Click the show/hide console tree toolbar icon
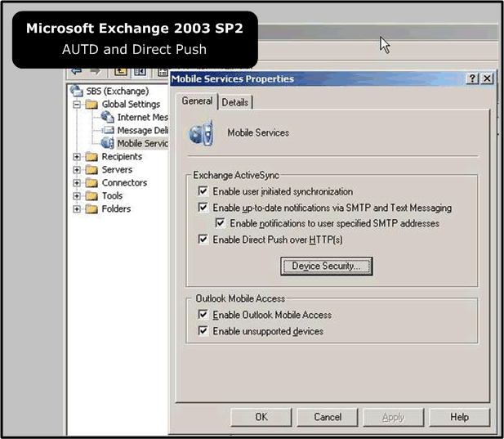Screen dimensions: 504x439 pyautogui.click(x=140, y=71)
